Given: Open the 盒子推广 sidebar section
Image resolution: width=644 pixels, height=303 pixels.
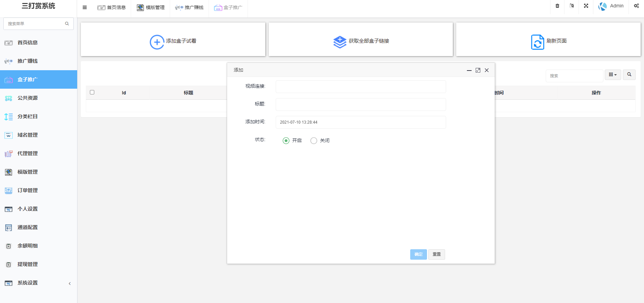Looking at the screenshot, I should coord(28,79).
